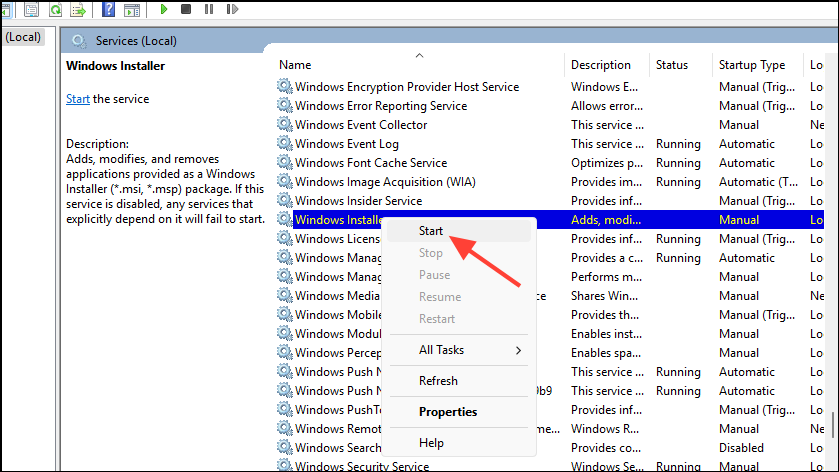Click the 'Allows error...' description cell
Image resolution: width=839 pixels, height=472 pixels.
(607, 106)
